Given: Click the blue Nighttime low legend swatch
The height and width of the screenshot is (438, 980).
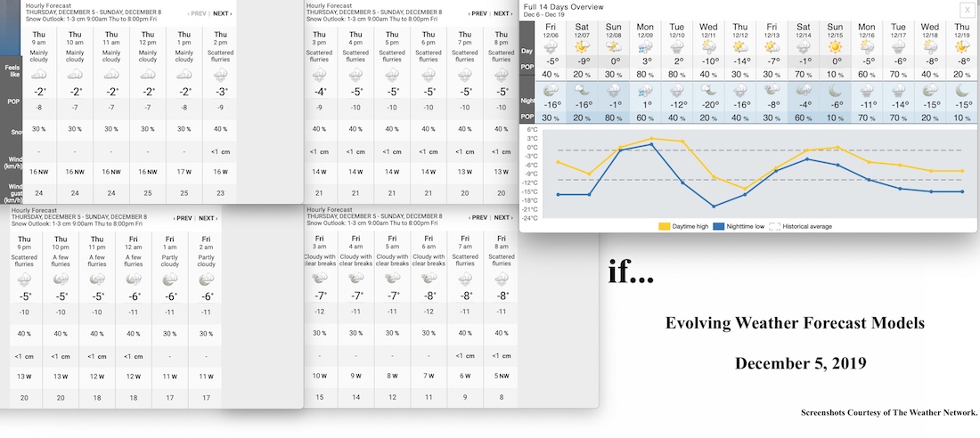Looking at the screenshot, I should [718, 226].
